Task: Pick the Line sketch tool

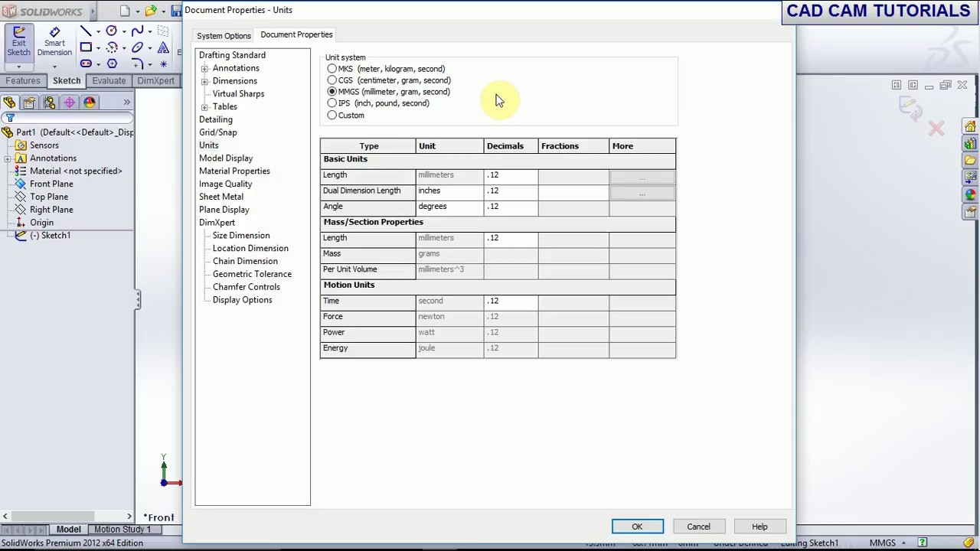Action: 86,31
